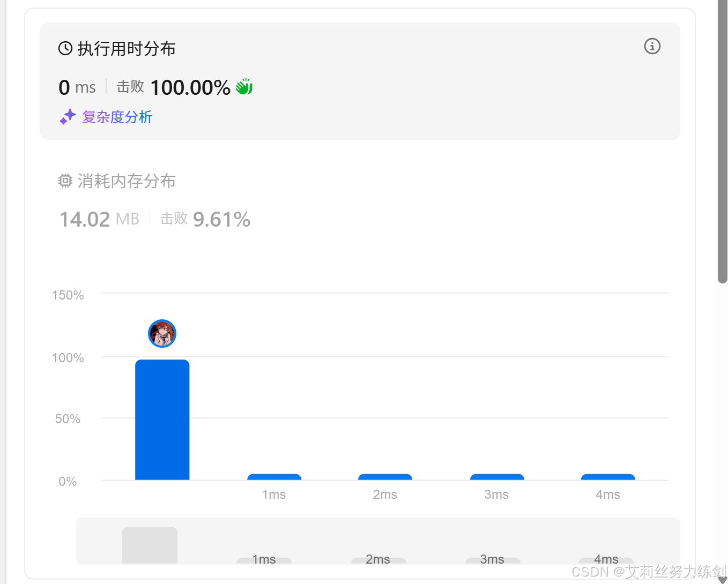This screenshot has width=728, height=584.
Task: Click the 1ms marker in the mini overview chart
Action: click(x=264, y=559)
